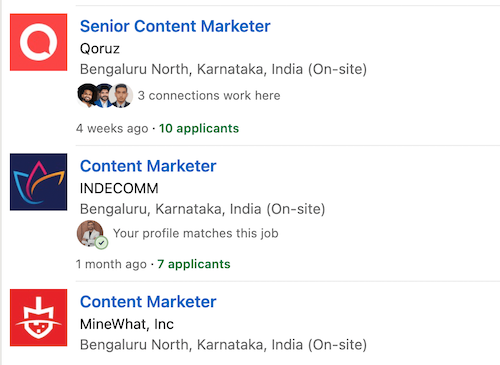
Task: Click INDECOMM Bengaluru, Karnataka location line
Action: [202, 209]
